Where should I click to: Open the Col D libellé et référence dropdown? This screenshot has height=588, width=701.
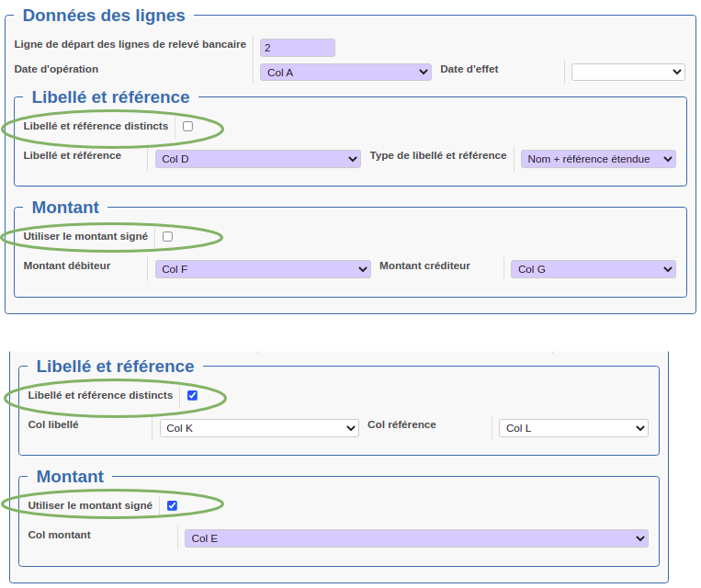258,159
